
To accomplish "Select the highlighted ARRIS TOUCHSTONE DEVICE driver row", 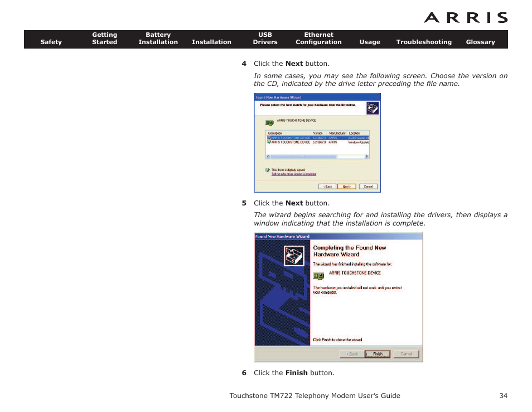I will [317, 138].
